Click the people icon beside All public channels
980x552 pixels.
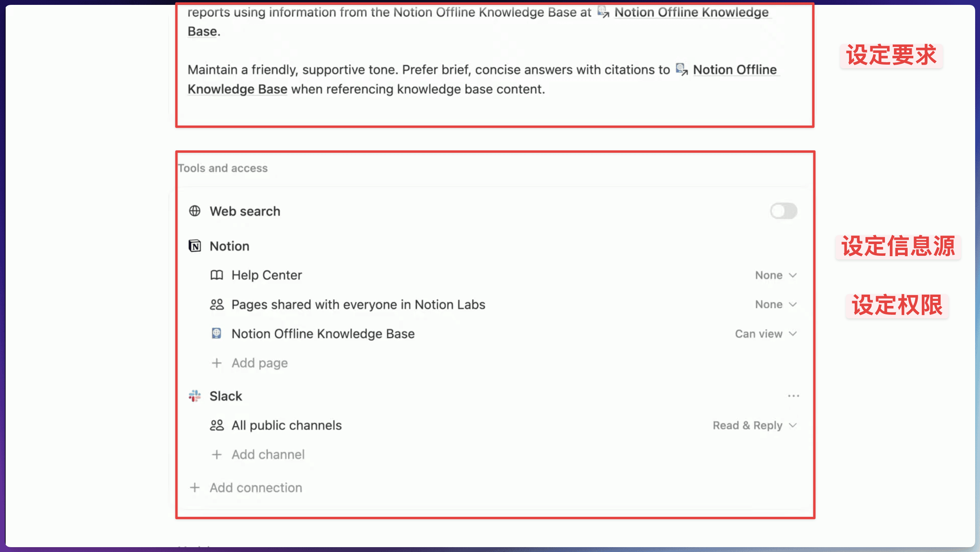217,425
